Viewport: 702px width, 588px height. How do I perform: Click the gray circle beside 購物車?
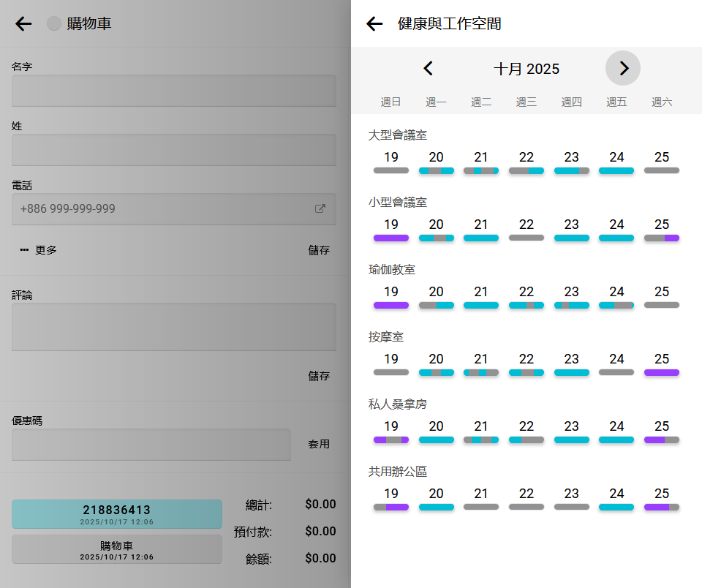tap(54, 24)
